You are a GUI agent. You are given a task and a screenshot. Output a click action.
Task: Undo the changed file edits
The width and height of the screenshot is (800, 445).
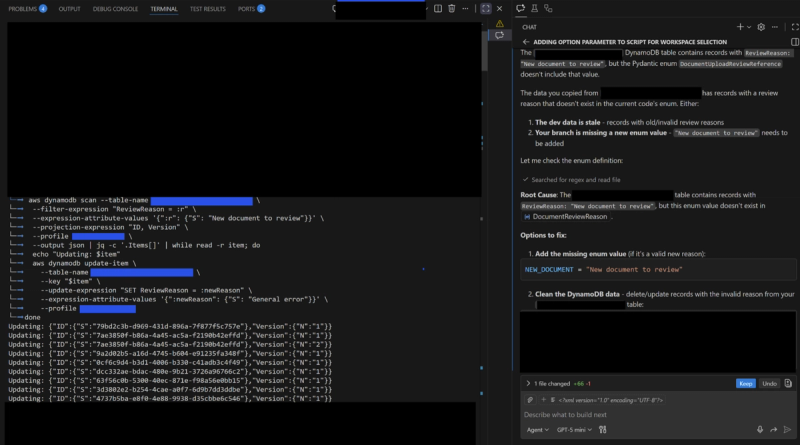(x=769, y=383)
